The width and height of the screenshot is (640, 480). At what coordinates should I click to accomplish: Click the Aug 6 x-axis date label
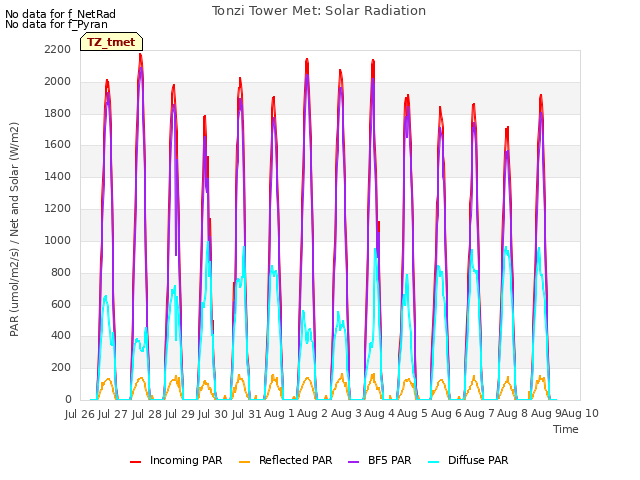tap(446, 413)
